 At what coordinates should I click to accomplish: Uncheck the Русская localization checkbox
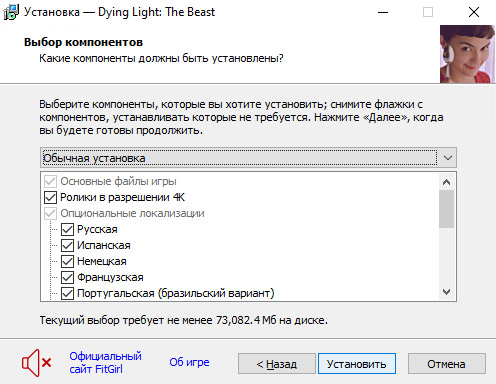tap(67, 229)
